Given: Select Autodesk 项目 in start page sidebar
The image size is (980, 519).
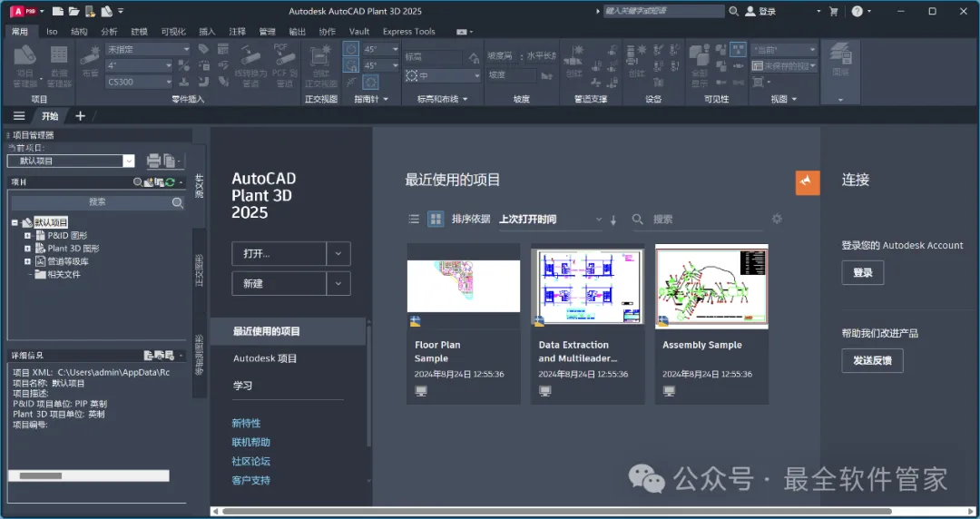Looking at the screenshot, I should point(265,358).
